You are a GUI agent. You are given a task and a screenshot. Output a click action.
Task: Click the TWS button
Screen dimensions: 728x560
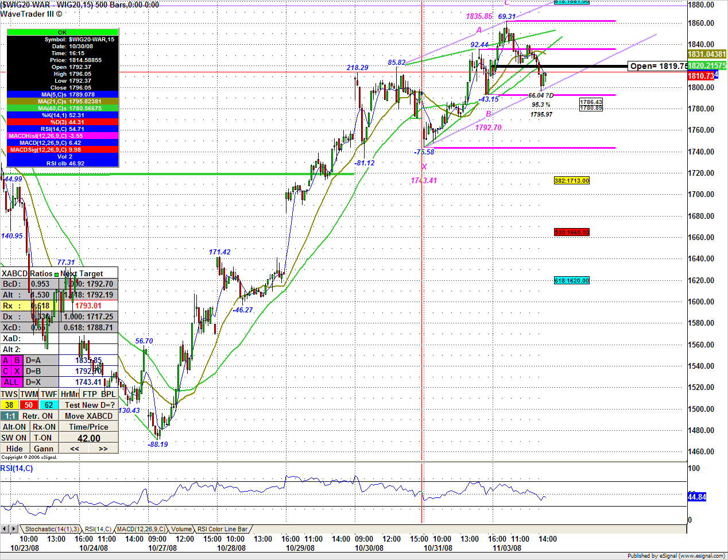click(x=10, y=394)
